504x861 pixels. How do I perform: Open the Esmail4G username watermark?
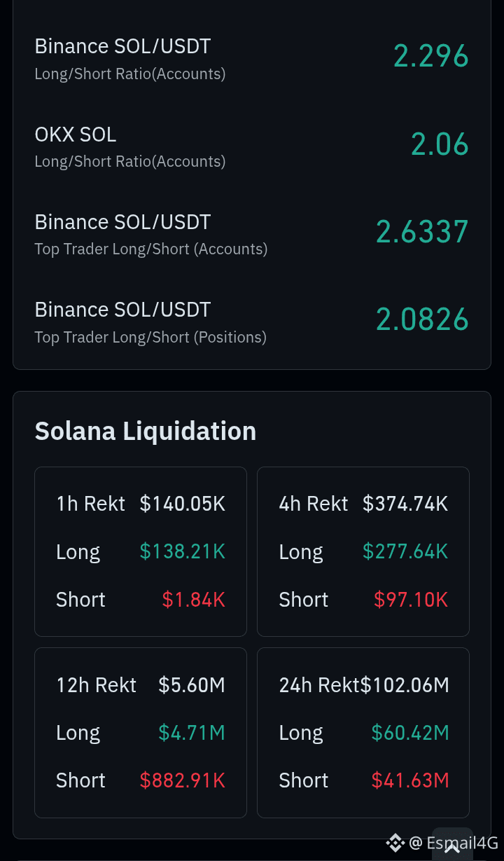click(x=454, y=842)
